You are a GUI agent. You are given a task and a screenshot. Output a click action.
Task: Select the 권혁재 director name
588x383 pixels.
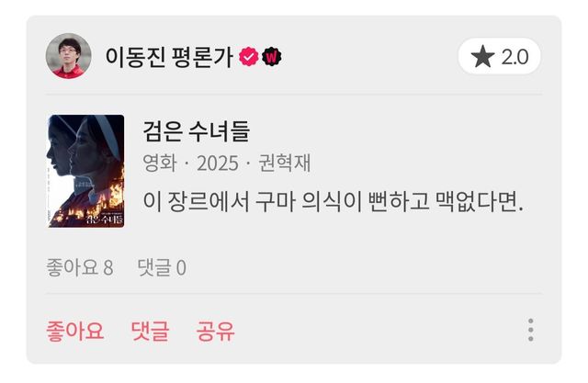click(x=285, y=163)
